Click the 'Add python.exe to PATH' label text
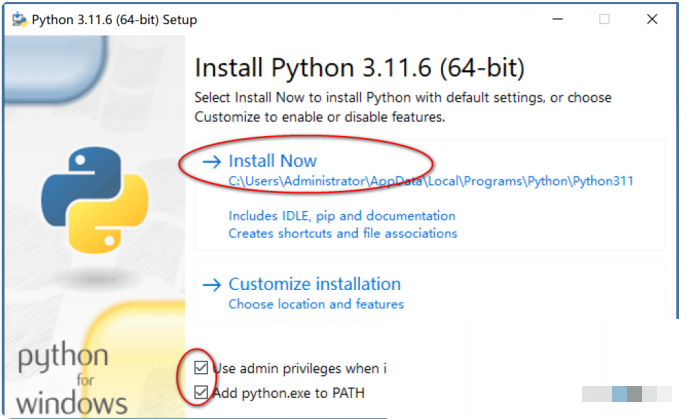This screenshot has height=419, width=687. click(x=288, y=393)
